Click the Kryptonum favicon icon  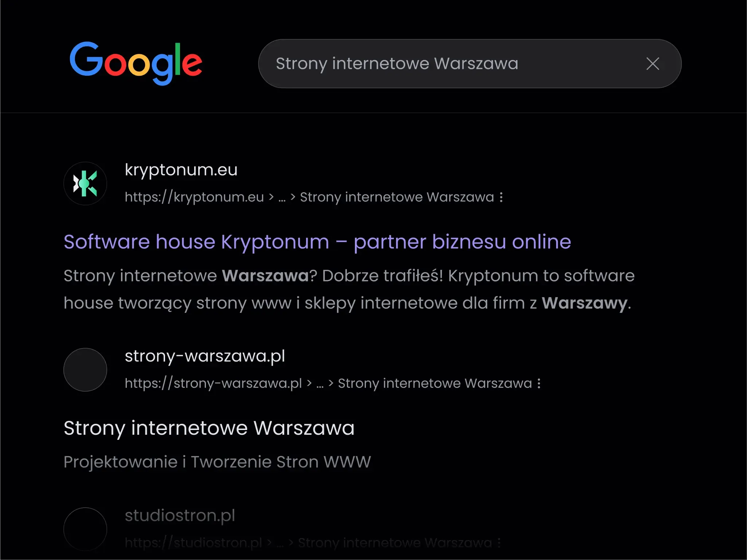coord(85,184)
